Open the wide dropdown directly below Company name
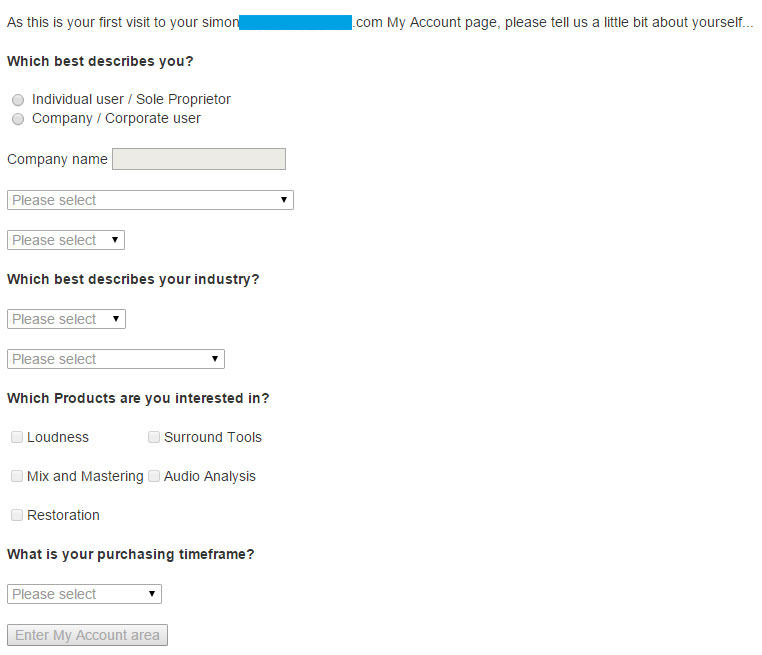This screenshot has height=655, width=762. pyautogui.click(x=150, y=200)
